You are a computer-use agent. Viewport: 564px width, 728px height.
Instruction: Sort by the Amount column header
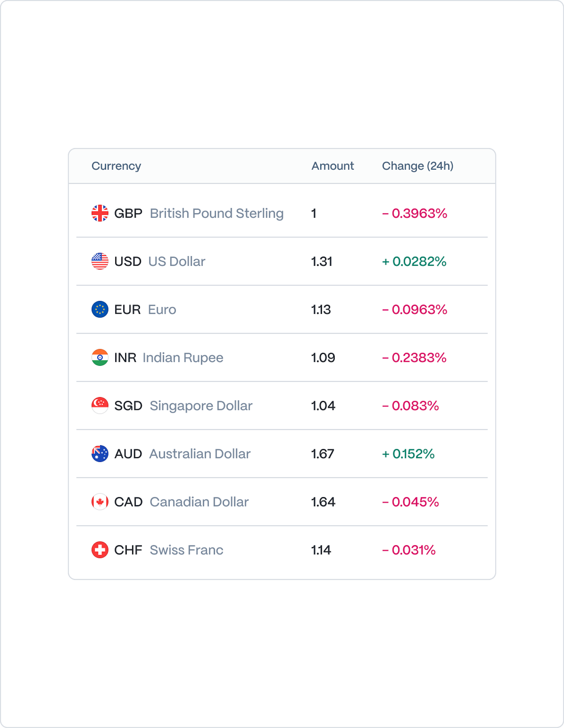(x=332, y=166)
